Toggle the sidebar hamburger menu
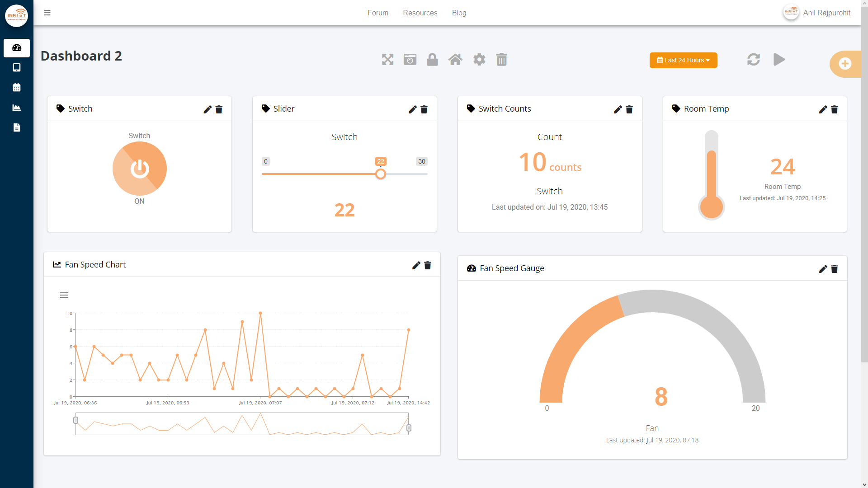 click(47, 13)
